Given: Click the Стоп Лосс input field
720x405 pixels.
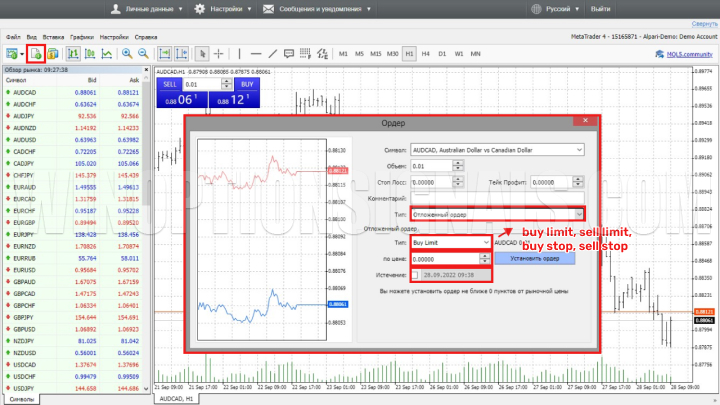Looking at the screenshot, I should click(435, 182).
